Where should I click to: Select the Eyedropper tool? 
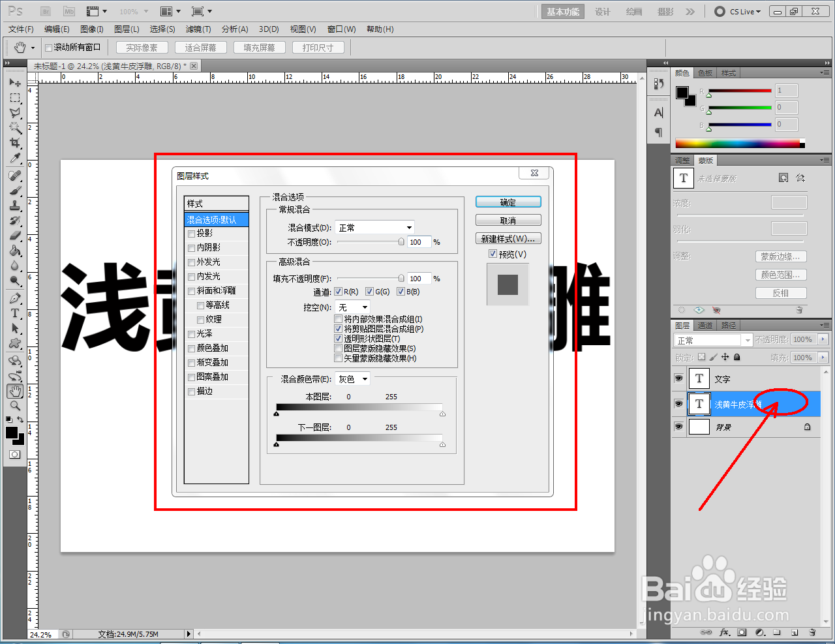point(15,158)
